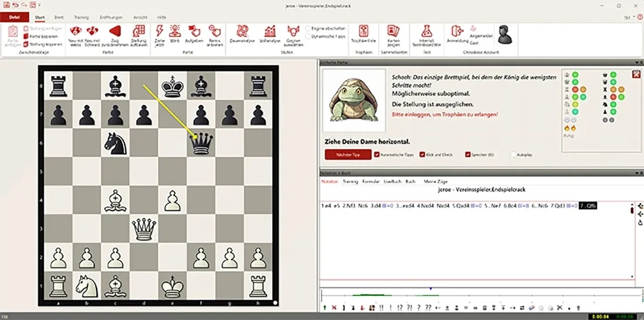Image resolution: width=644 pixels, height=320 pixels.
Task: Click the turtle opponent picture
Action: pyautogui.click(x=354, y=100)
